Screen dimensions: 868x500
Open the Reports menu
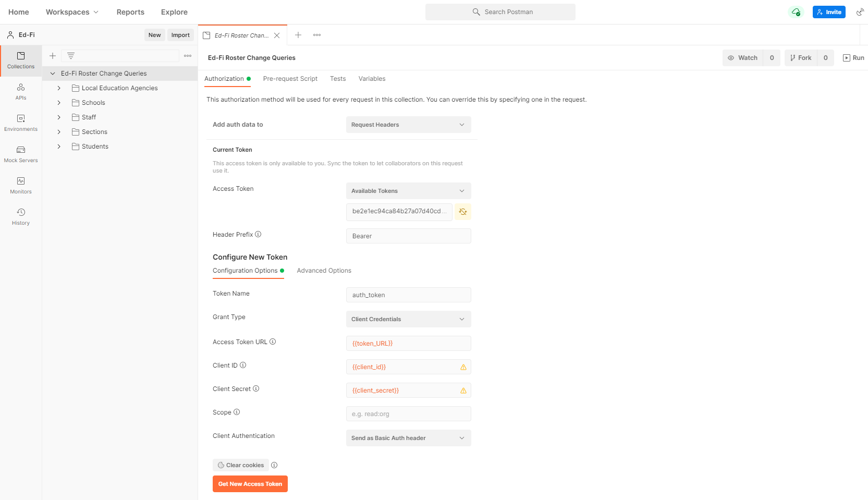tap(130, 12)
